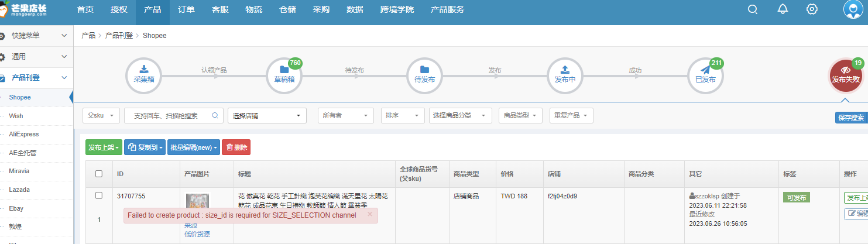Open the 跨境学院 top menu
The image size is (868, 244).
tap(397, 9)
